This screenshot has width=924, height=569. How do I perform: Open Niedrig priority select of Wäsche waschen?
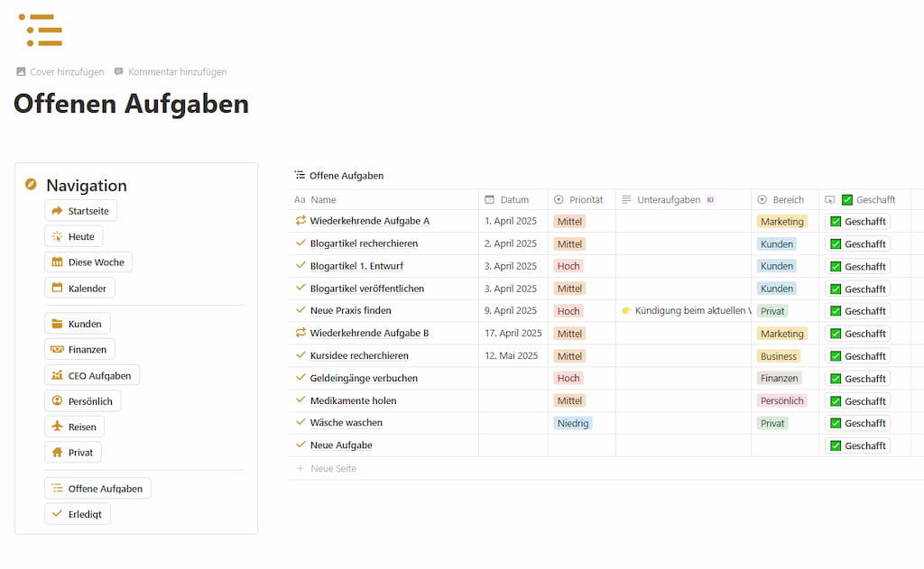click(x=573, y=423)
